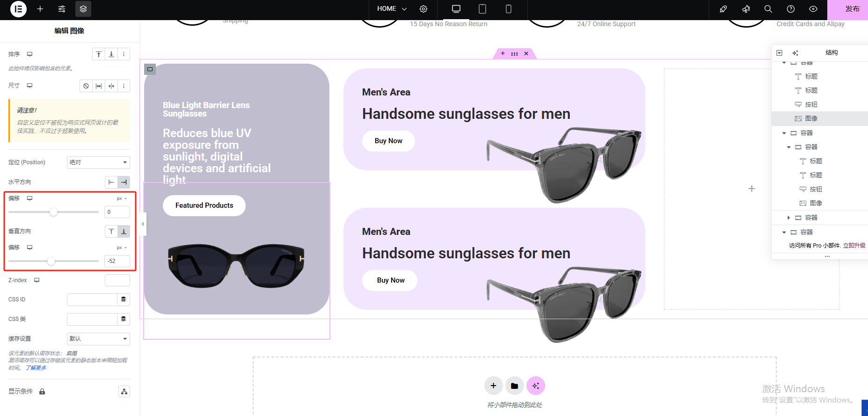The height and width of the screenshot is (416, 868).
Task: Click the Elementor logo icon
Action: (18, 9)
